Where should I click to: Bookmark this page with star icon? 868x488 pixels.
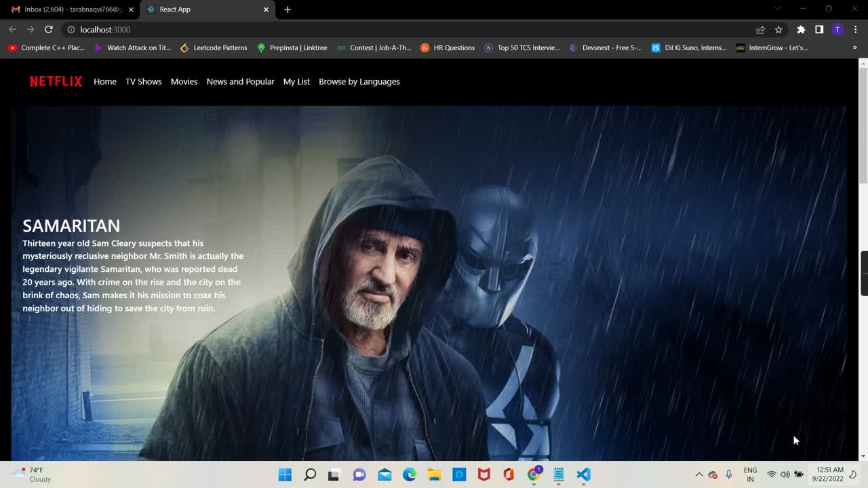[x=778, y=29]
